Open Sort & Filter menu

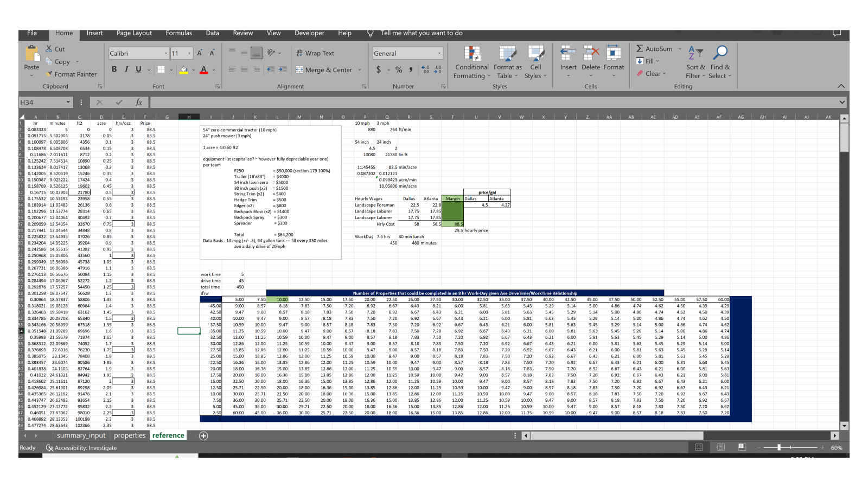[695, 62]
